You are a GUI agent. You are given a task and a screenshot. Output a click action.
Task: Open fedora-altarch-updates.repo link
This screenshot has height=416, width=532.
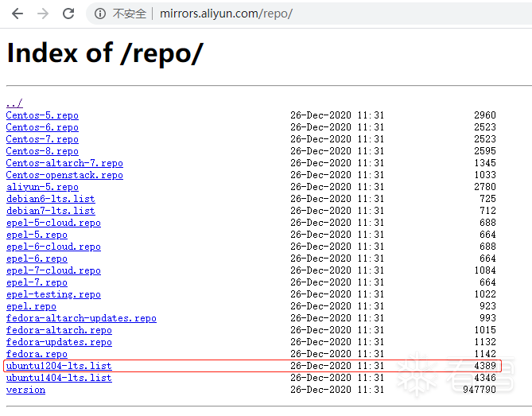(x=81, y=318)
